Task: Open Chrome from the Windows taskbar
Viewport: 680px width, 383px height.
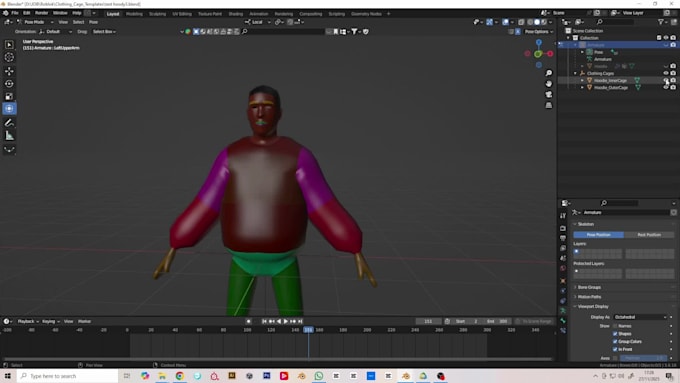Action: click(x=180, y=376)
